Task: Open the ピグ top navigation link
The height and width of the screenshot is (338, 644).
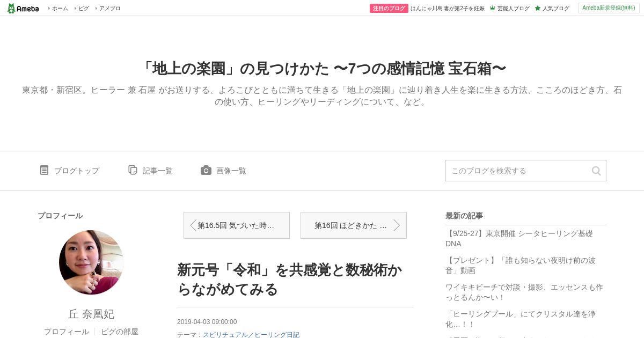Action: click(84, 8)
